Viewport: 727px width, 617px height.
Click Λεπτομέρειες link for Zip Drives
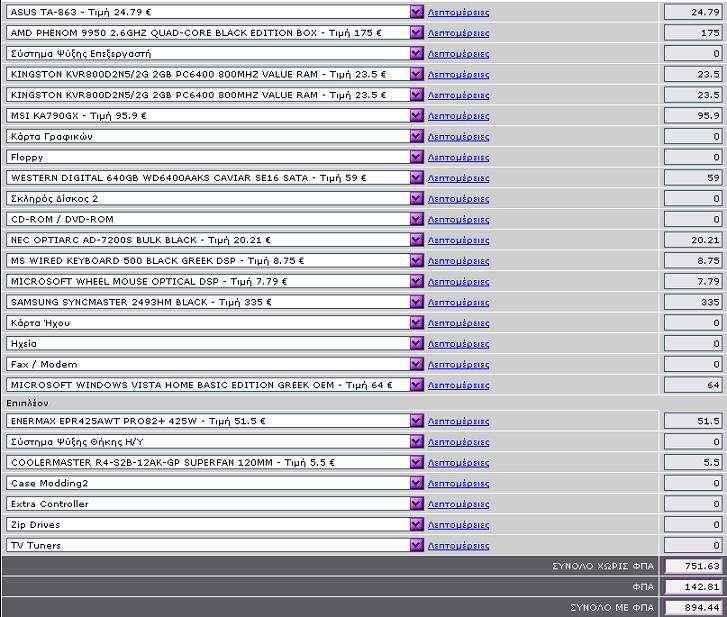tap(458, 525)
